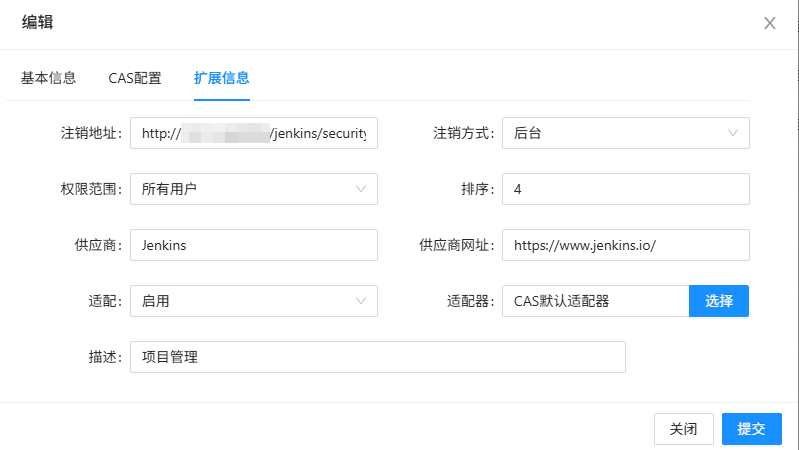Select the 扩展信息 tab
The width and height of the screenshot is (799, 450).
click(x=221, y=78)
